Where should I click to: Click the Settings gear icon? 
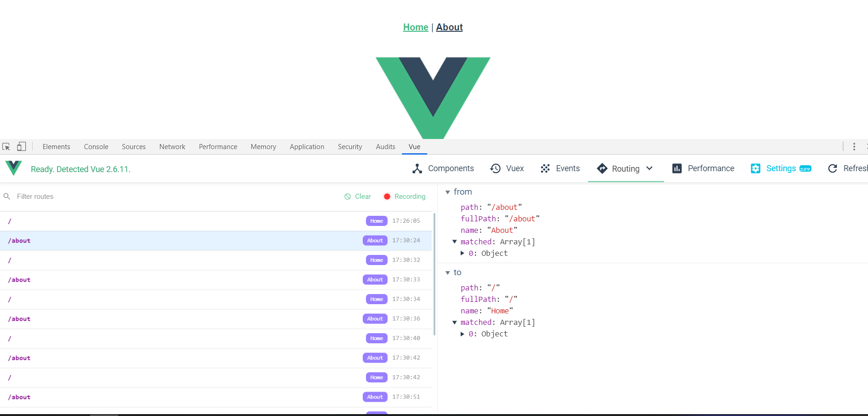[755, 168]
